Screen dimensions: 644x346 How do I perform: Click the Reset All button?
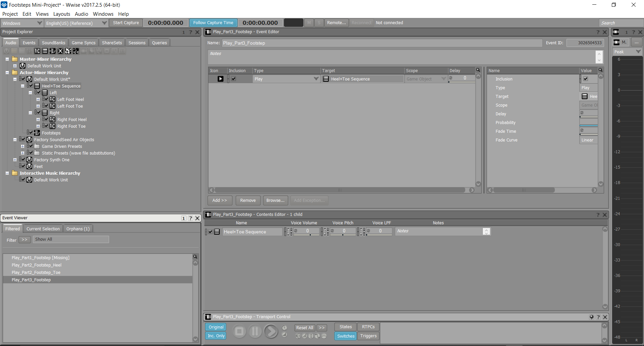[x=305, y=328]
